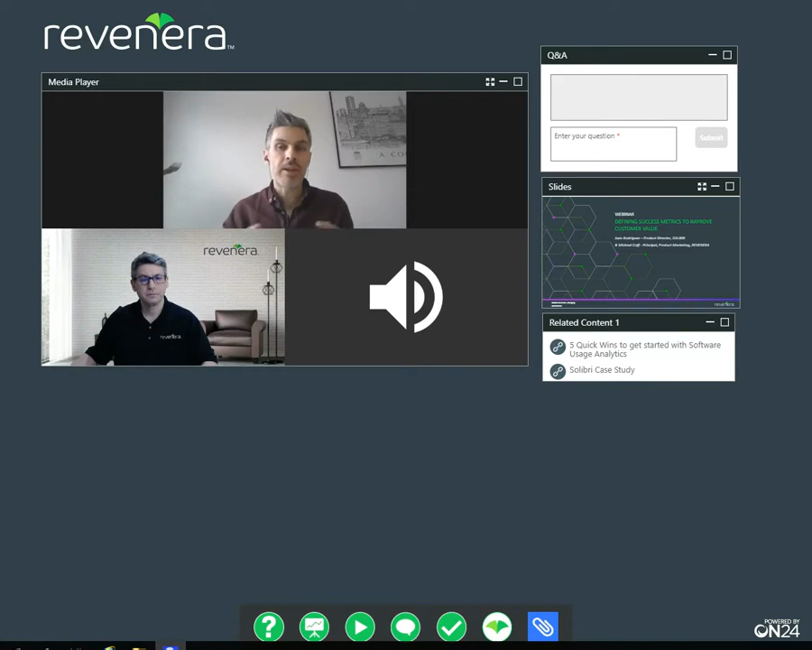Open the Q&A speech bubble dock icon

pyautogui.click(x=406, y=627)
